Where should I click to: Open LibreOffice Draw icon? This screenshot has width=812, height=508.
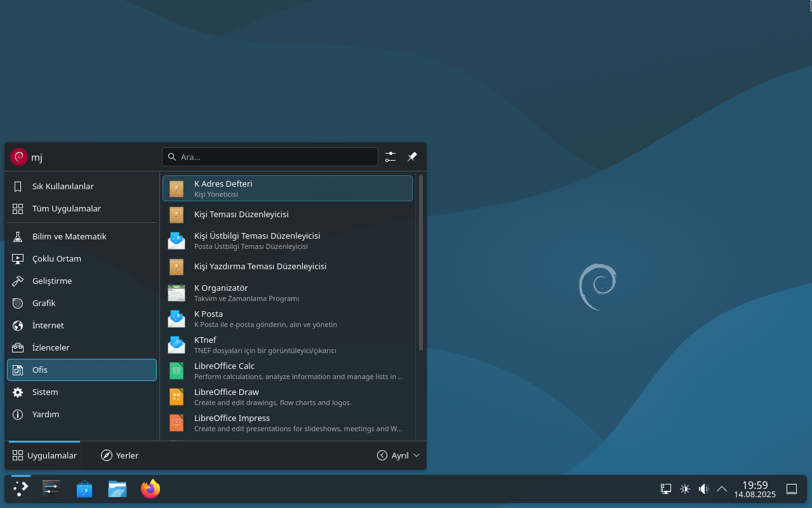tap(176, 397)
